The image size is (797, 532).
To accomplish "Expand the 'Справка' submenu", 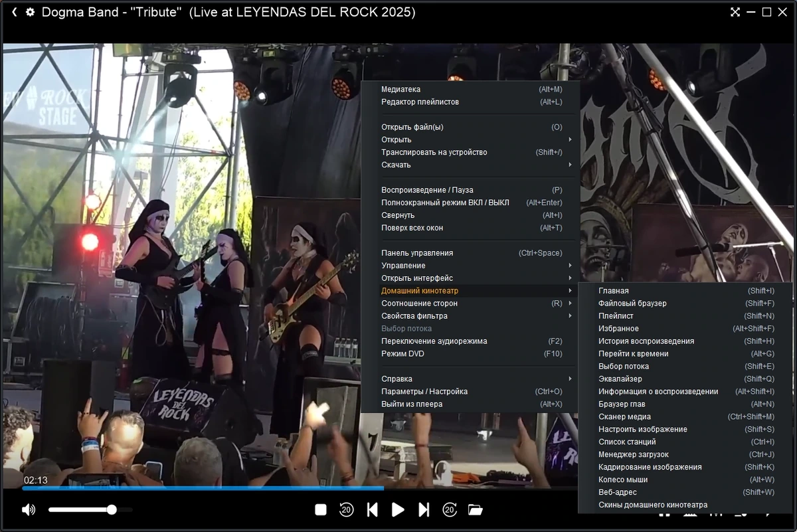I will tap(472, 379).
